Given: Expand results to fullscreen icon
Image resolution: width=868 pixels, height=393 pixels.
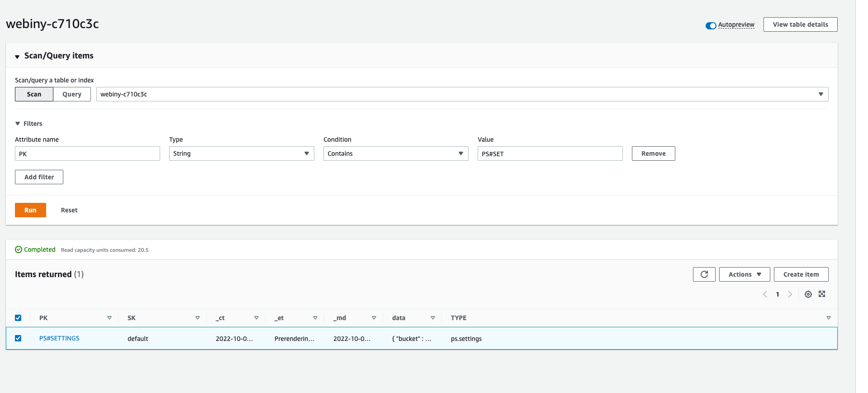Looking at the screenshot, I should point(822,294).
